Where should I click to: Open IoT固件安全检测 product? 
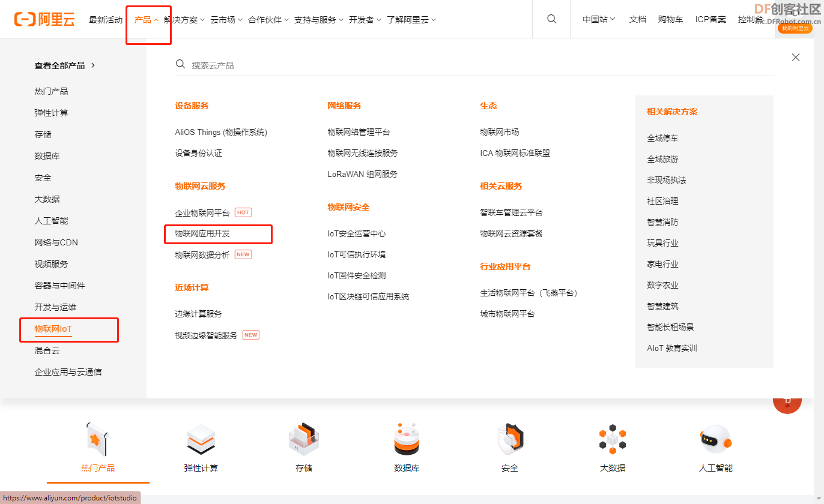coord(356,275)
